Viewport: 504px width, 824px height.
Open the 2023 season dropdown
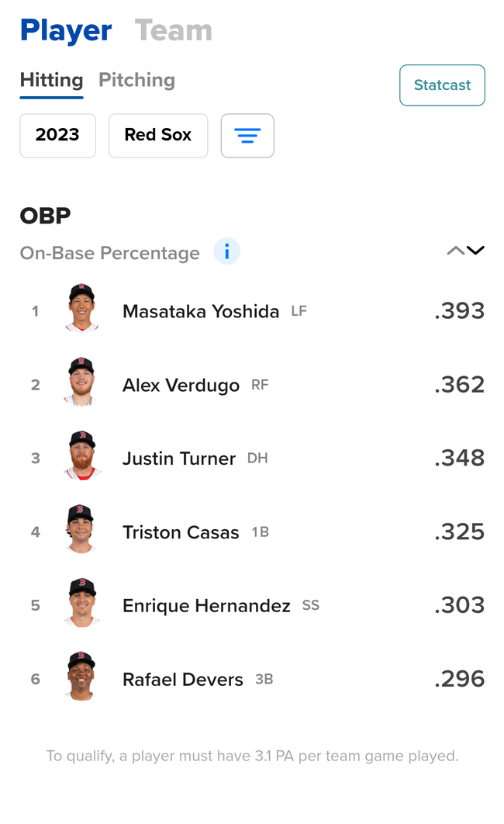[x=57, y=136]
